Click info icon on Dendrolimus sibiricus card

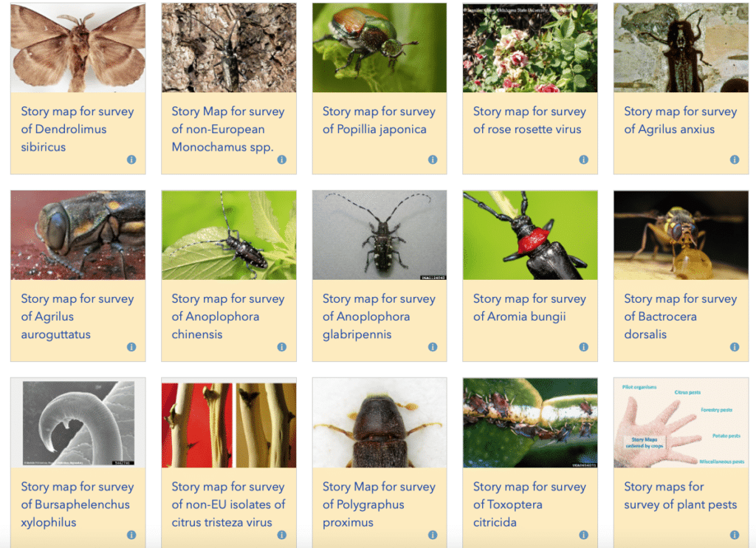click(x=131, y=160)
